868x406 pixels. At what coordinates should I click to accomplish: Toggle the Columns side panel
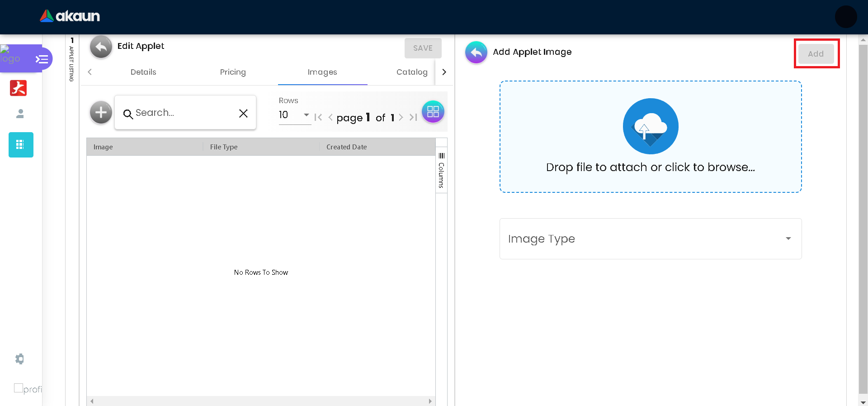[x=441, y=171]
